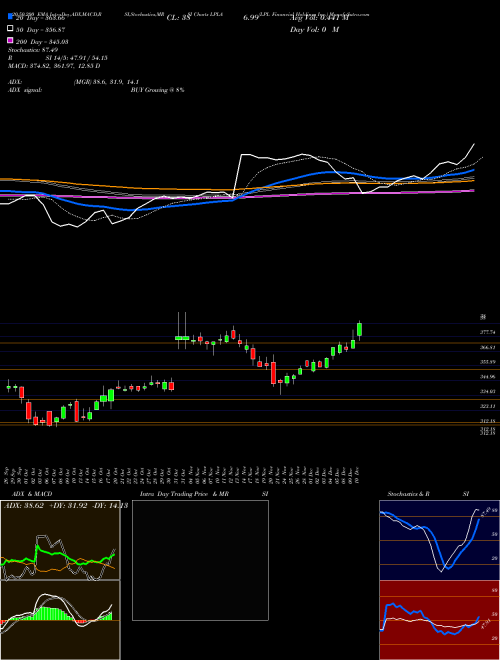Click the '366.83' price axis label
Viewport: 500px width, 660px height.
tap(487, 347)
